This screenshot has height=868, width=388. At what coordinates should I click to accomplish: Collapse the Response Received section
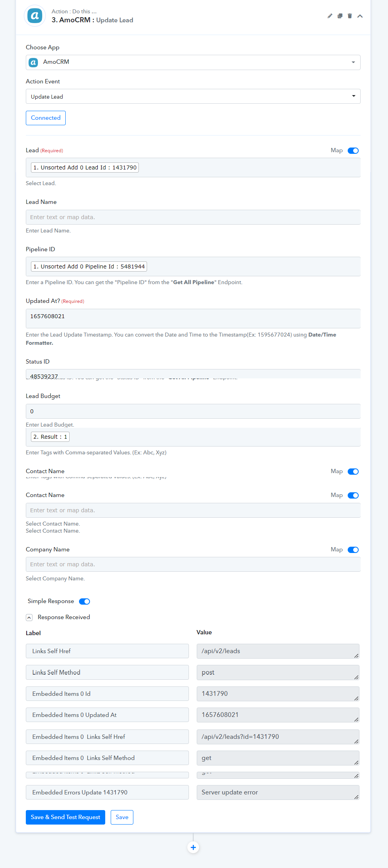pos(29,618)
